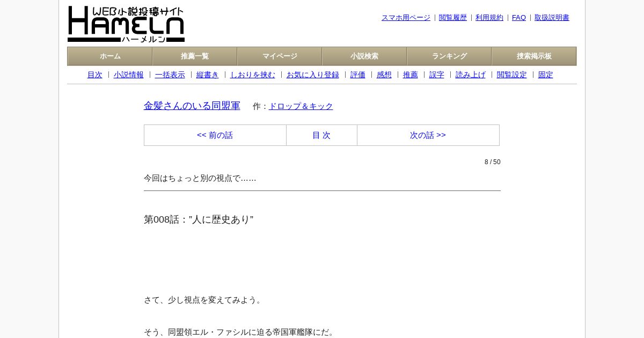Screen dimensions: 644x338
Task: Open author ドロップ＆キック page
Action: click(301, 106)
